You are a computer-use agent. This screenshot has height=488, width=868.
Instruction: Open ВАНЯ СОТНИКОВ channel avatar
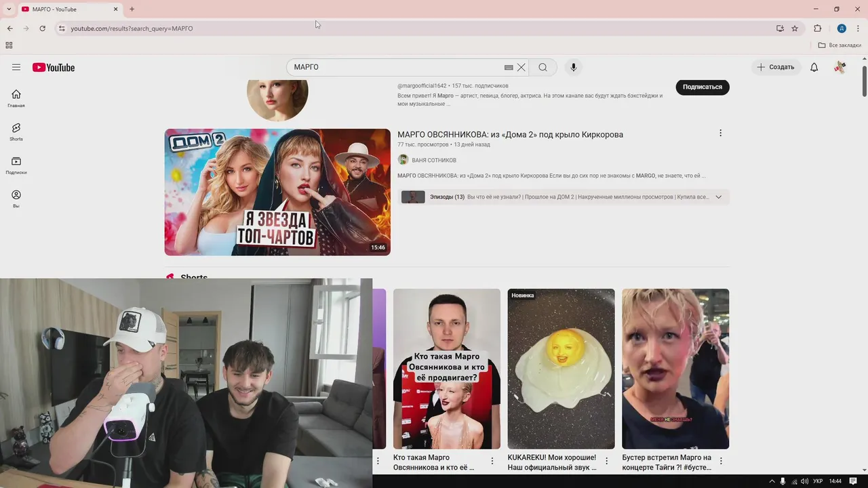click(403, 160)
